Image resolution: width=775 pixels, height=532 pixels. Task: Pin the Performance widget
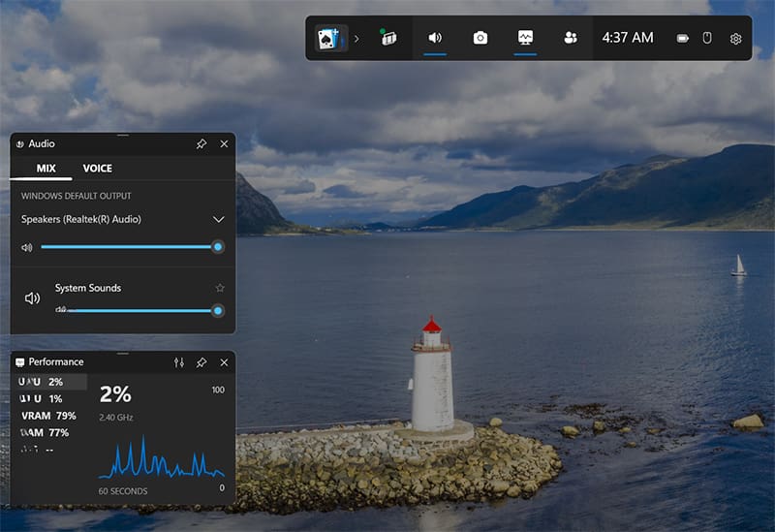pyautogui.click(x=201, y=362)
